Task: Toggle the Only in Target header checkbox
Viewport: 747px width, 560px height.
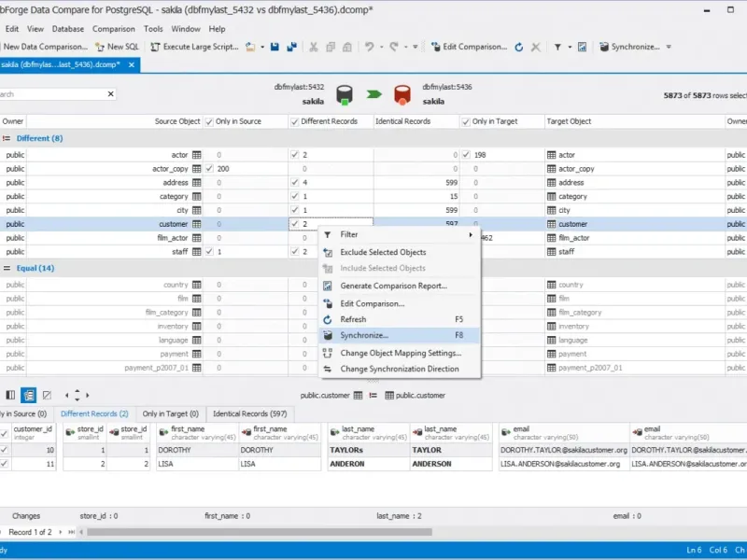Action: pos(466,122)
